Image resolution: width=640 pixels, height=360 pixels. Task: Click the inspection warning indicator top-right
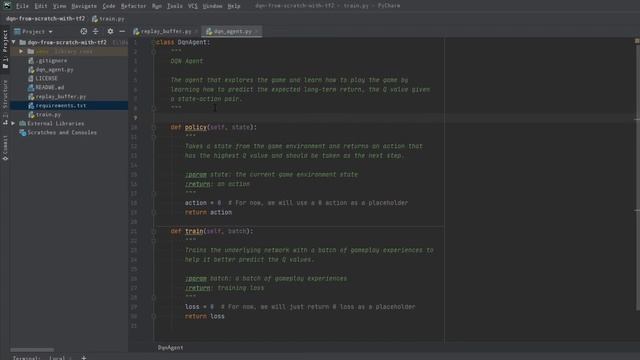pyautogui.click(x=637, y=41)
